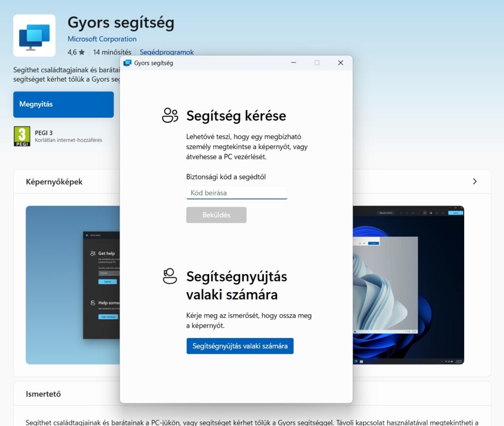Viewport: 504px width, 426px height.
Task: Open the Segédprogramok category link
Action: [167, 52]
